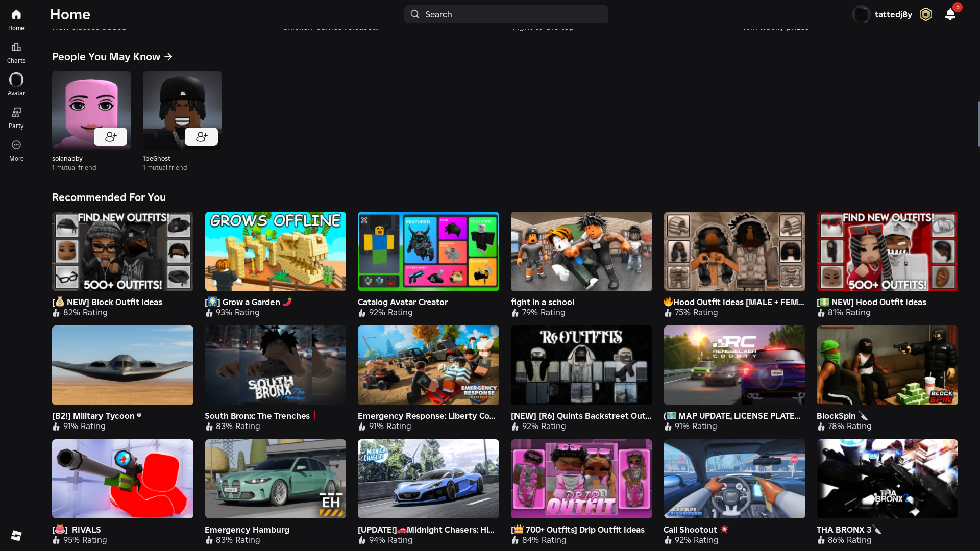Open the notifications bell
Screen dimensions: 980x551
pyautogui.click(x=950, y=14)
